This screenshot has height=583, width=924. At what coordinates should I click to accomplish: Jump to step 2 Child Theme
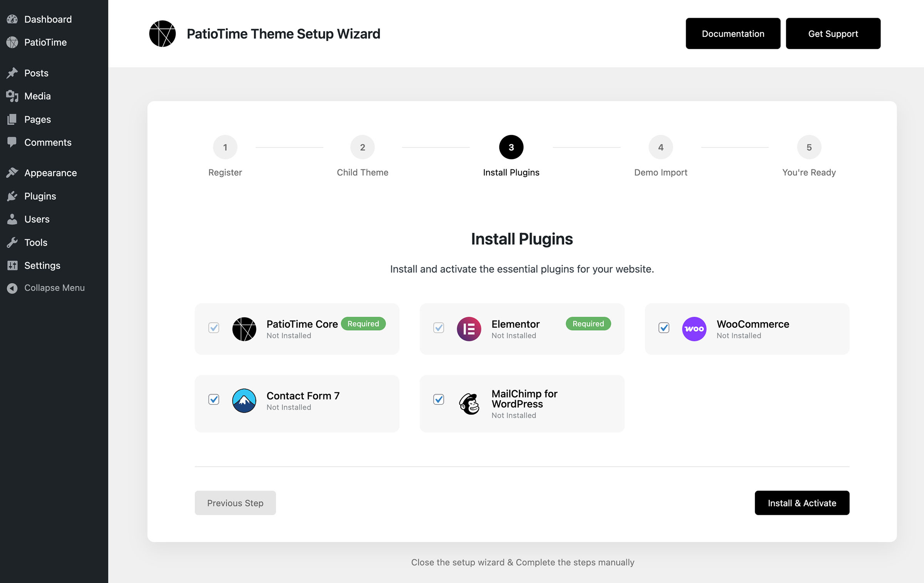tap(362, 147)
